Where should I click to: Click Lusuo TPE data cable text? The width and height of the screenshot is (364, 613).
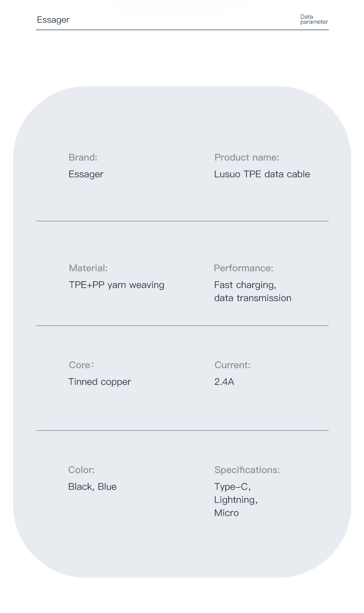pyautogui.click(x=262, y=174)
